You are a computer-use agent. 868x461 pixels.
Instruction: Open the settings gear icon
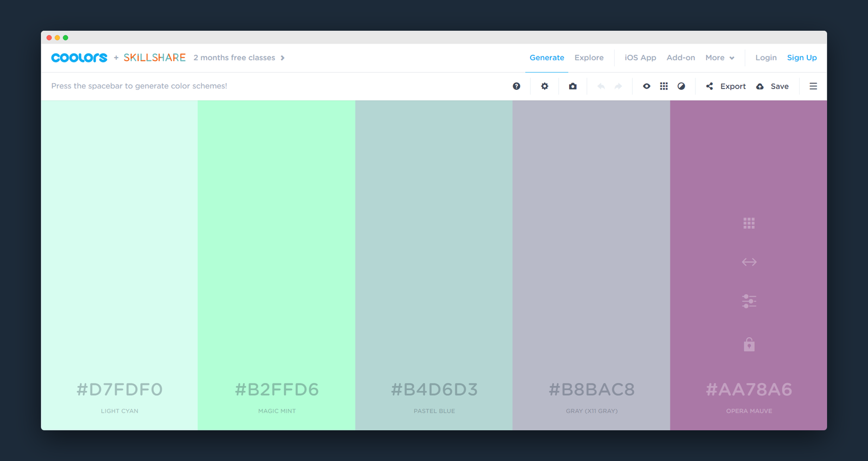tap(545, 86)
